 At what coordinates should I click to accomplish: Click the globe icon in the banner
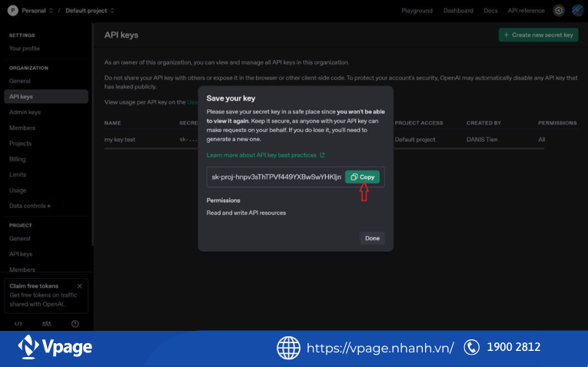(x=288, y=348)
